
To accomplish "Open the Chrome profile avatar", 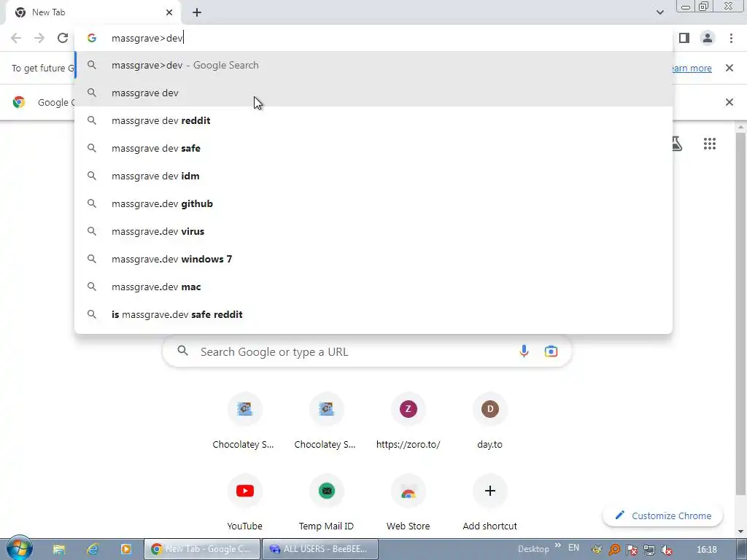I will coord(708,38).
